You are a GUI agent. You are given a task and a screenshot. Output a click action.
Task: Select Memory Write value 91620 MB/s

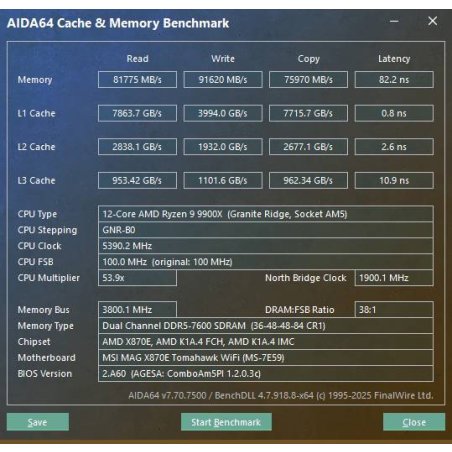(223, 80)
